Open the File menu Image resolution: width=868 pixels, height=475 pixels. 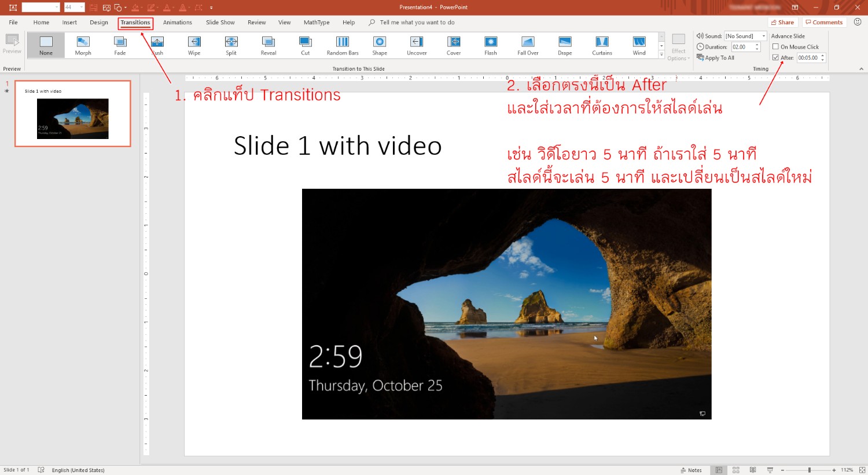13,23
